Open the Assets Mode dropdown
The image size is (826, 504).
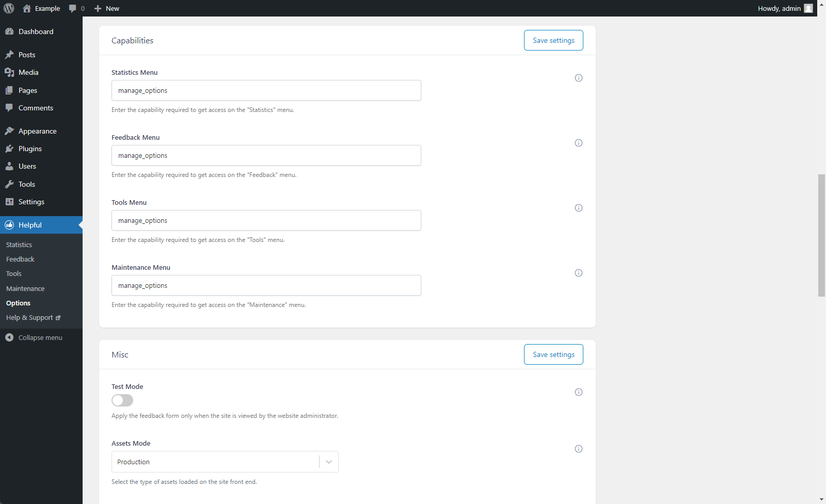pos(225,462)
